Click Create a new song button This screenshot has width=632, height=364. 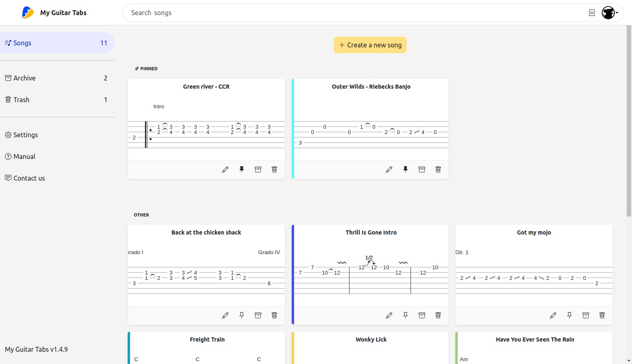(x=370, y=45)
